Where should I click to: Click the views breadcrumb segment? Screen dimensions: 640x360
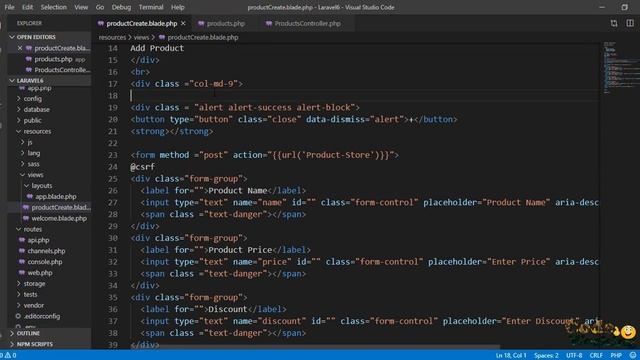coord(141,37)
